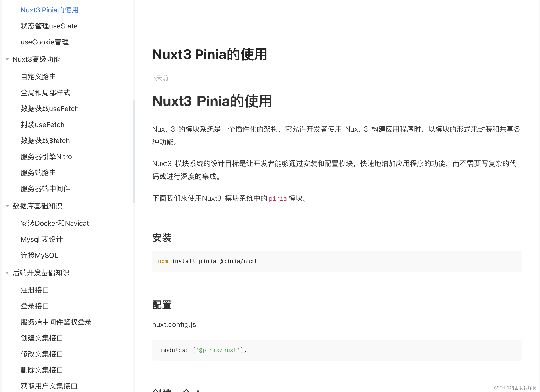Open 数据获取$fetch sidebar item
This screenshot has height=392, width=540.
[45, 140]
